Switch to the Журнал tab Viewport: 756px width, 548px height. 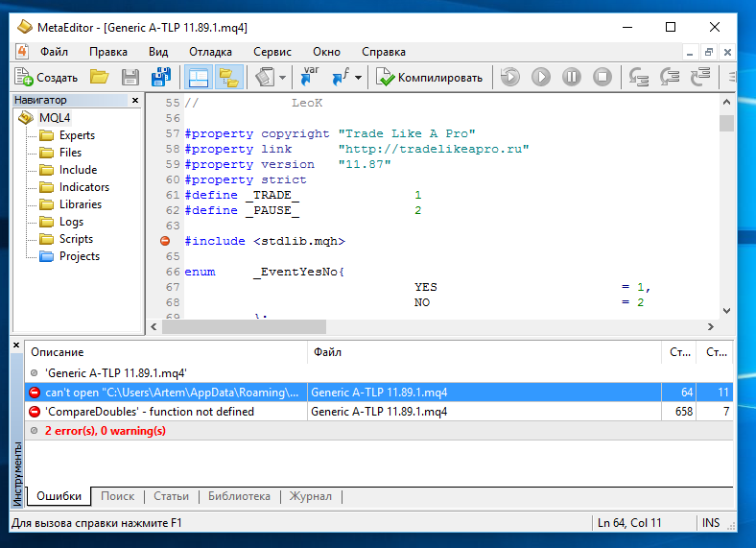coord(311,496)
